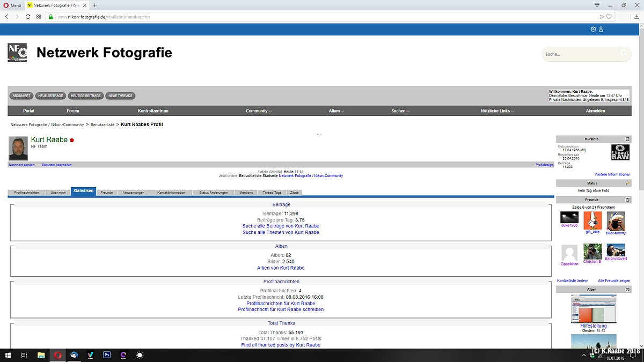Click the Benutzerliste breadcrumb link
Viewport: 644px width, 362px height.
[103, 124]
